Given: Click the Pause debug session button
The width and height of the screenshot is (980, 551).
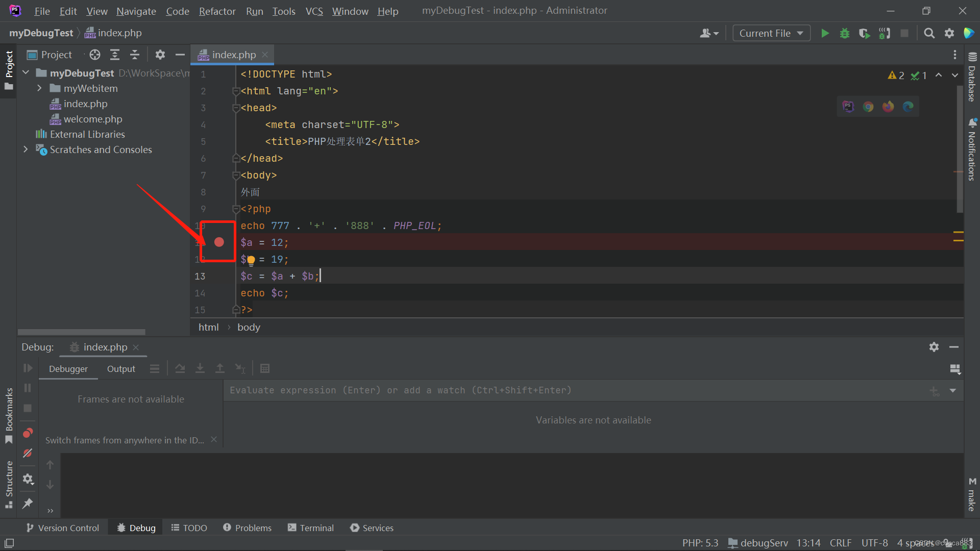Looking at the screenshot, I should (x=28, y=388).
